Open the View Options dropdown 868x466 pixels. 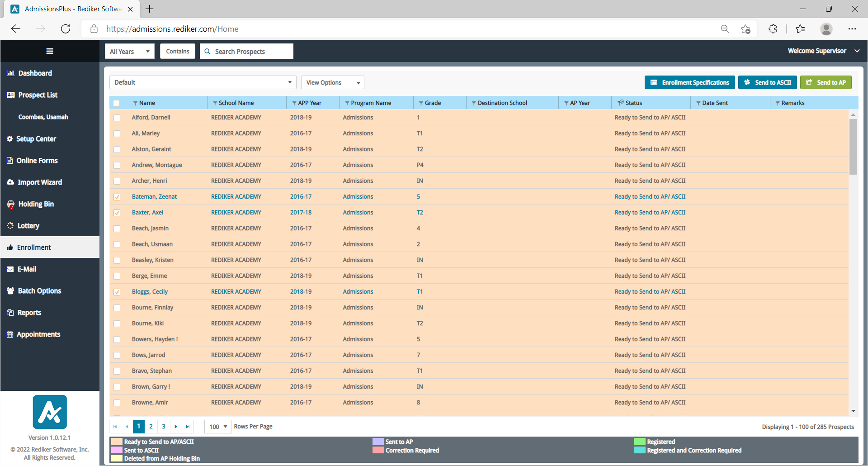(333, 82)
